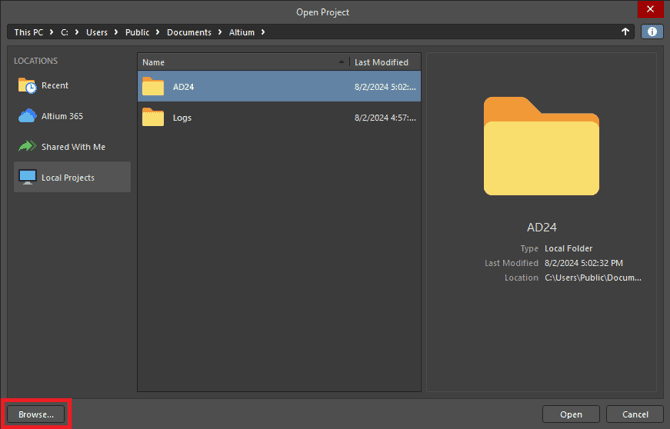
Task: Click the Shared With Me green arrow icon
Action: click(27, 147)
